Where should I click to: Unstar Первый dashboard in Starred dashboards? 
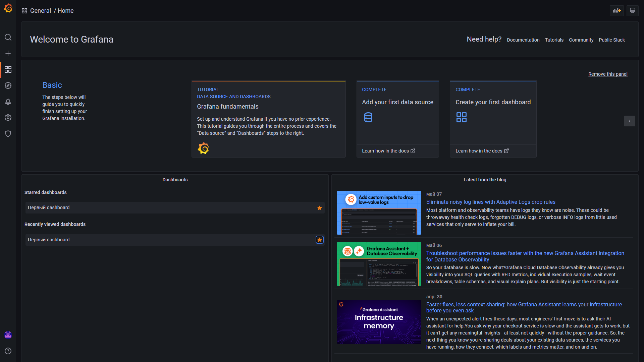(320, 208)
